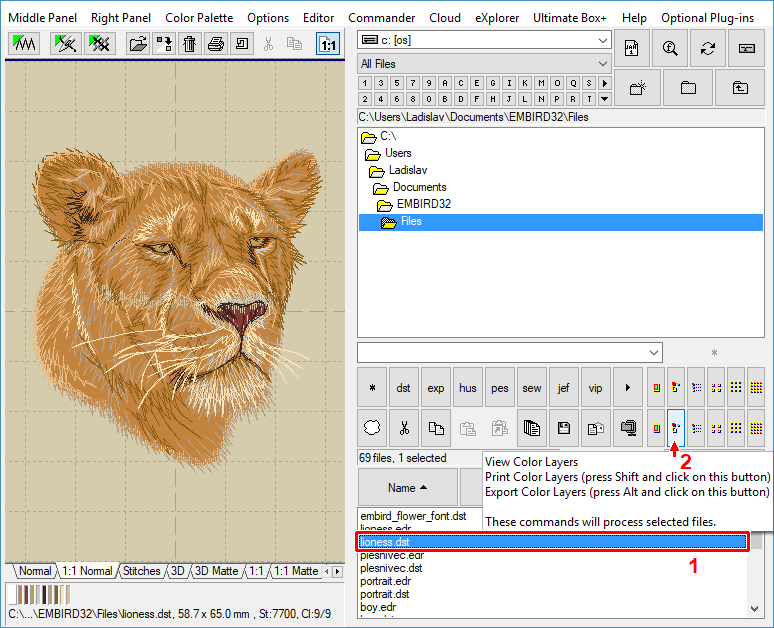The width and height of the screenshot is (774, 628).
Task: Click the floppy disk save icon
Action: 564,428
